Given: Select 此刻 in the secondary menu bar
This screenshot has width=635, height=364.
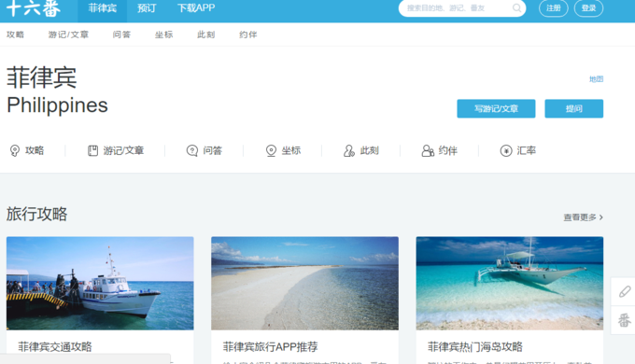Looking at the screenshot, I should click(x=206, y=35).
